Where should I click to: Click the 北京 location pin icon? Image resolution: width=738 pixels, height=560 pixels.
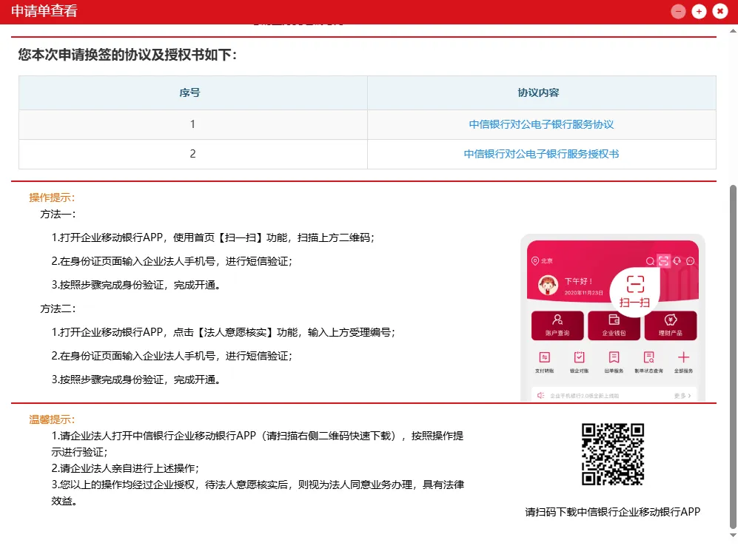(534, 261)
